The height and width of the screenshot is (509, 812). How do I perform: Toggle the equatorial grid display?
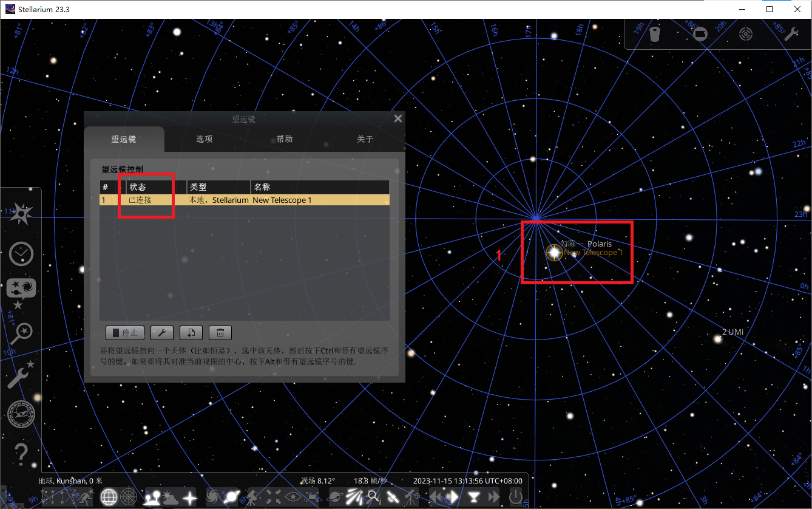(x=109, y=497)
